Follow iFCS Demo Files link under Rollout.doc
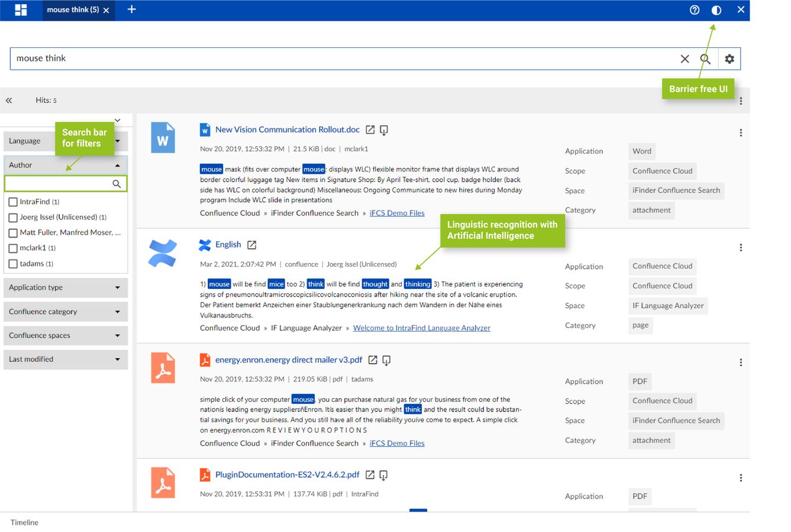The width and height of the screenshot is (791, 532). coord(397,213)
